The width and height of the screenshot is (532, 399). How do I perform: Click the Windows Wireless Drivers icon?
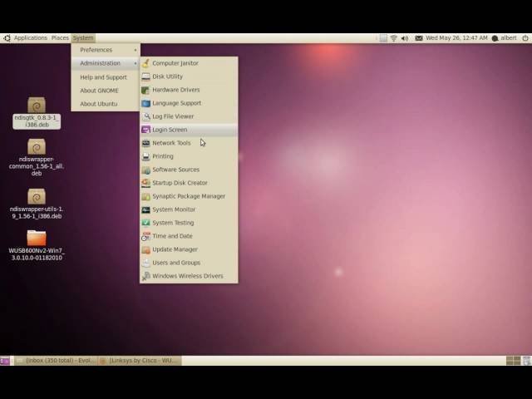[146, 276]
